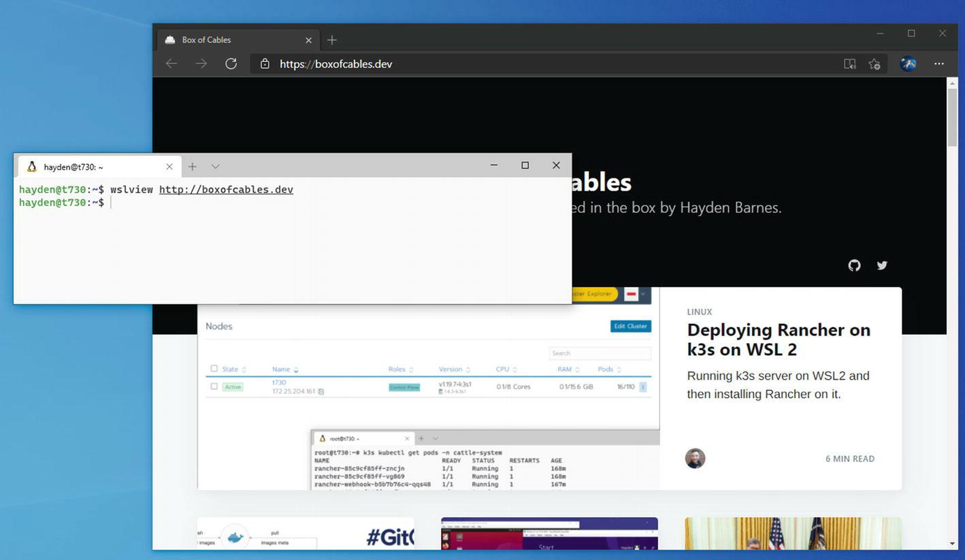Open the Deploying Rancher on k3s article

(x=779, y=340)
